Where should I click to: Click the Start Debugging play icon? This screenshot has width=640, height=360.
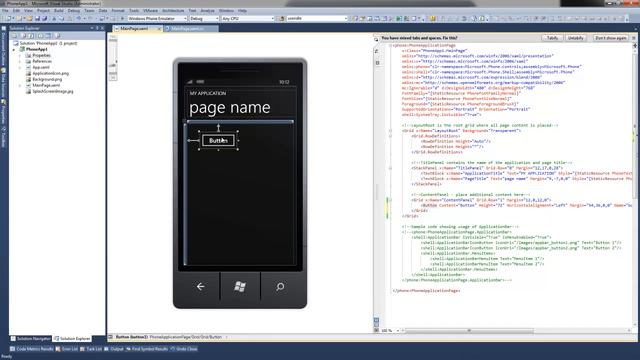pos(122,18)
